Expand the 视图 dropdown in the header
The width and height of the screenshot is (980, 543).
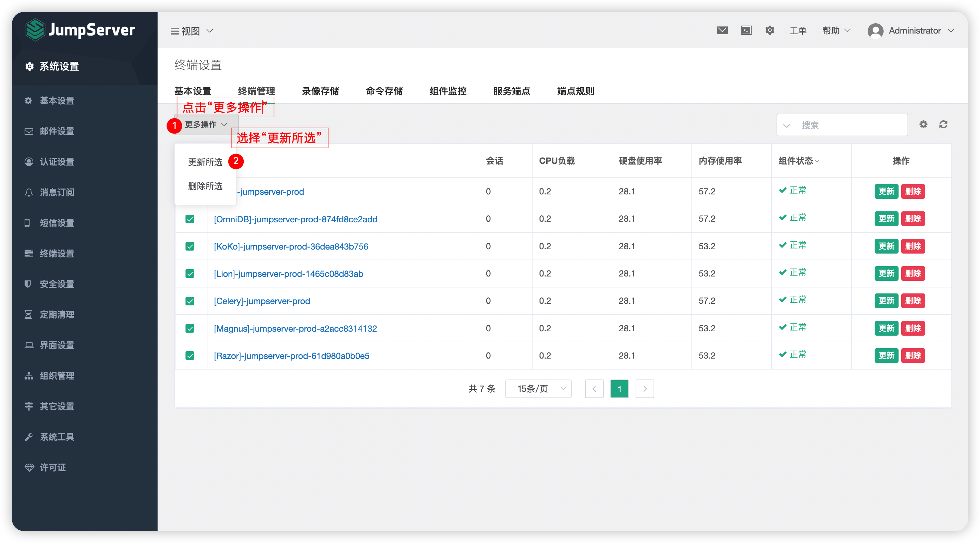point(192,31)
